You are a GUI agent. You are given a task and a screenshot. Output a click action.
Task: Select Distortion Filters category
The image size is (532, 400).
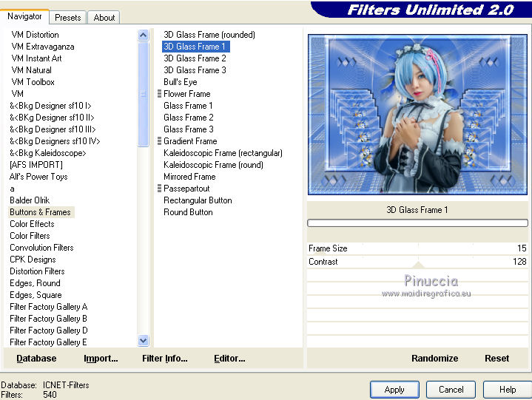tap(37, 271)
